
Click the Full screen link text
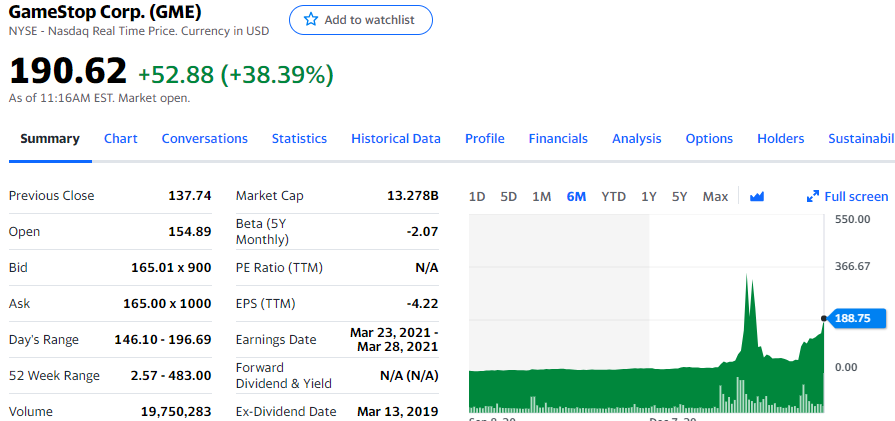(x=856, y=197)
